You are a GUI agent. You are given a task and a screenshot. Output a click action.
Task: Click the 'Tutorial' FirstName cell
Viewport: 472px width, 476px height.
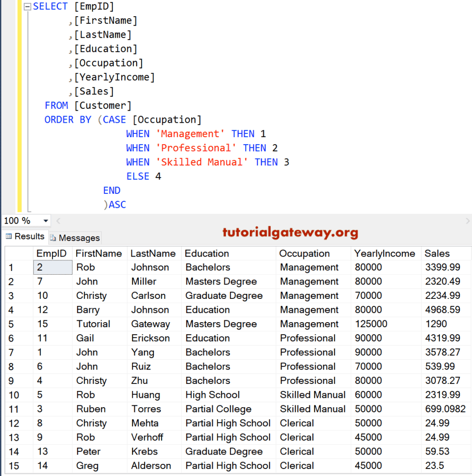(x=93, y=324)
